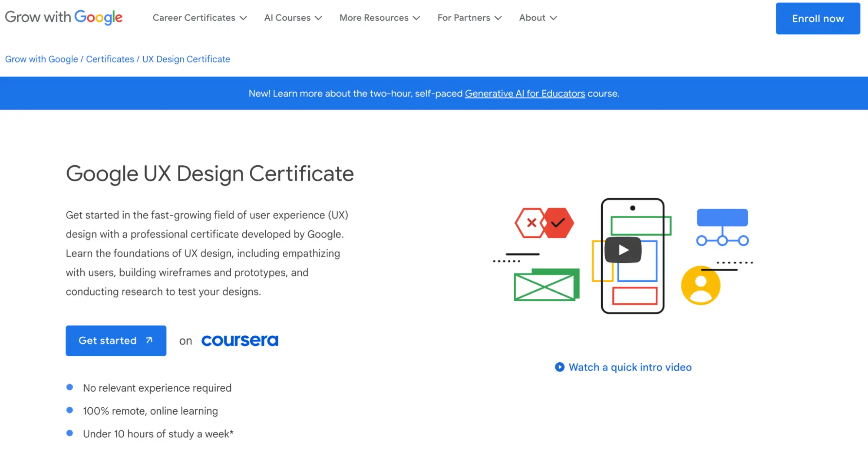Open the Generative AI for Educators link

pyautogui.click(x=525, y=93)
